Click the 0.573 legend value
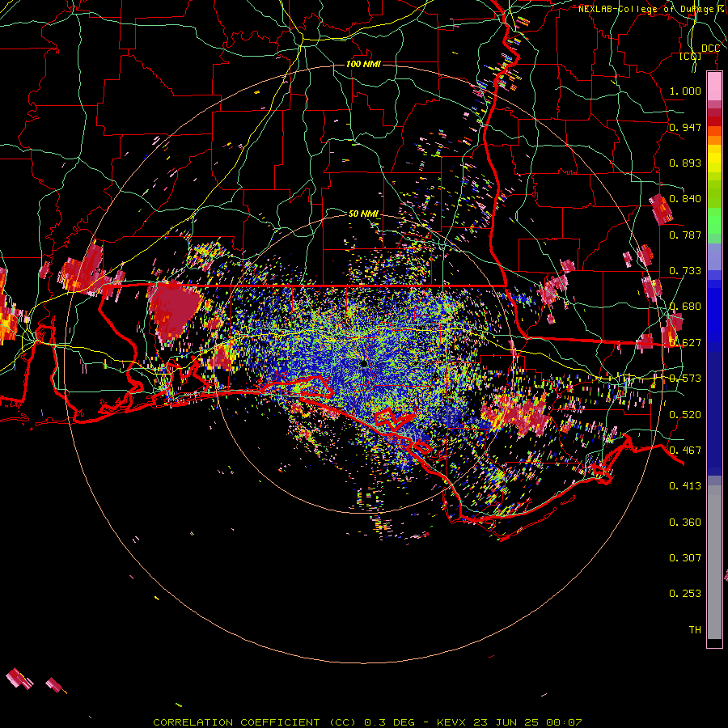728x728 pixels. point(685,379)
